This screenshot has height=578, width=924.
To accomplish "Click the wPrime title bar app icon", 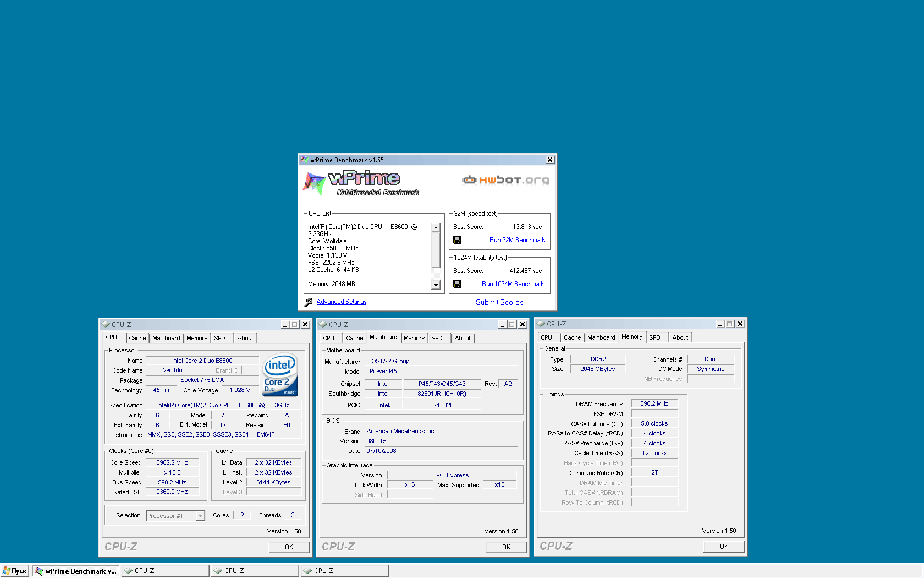I will pyautogui.click(x=305, y=160).
